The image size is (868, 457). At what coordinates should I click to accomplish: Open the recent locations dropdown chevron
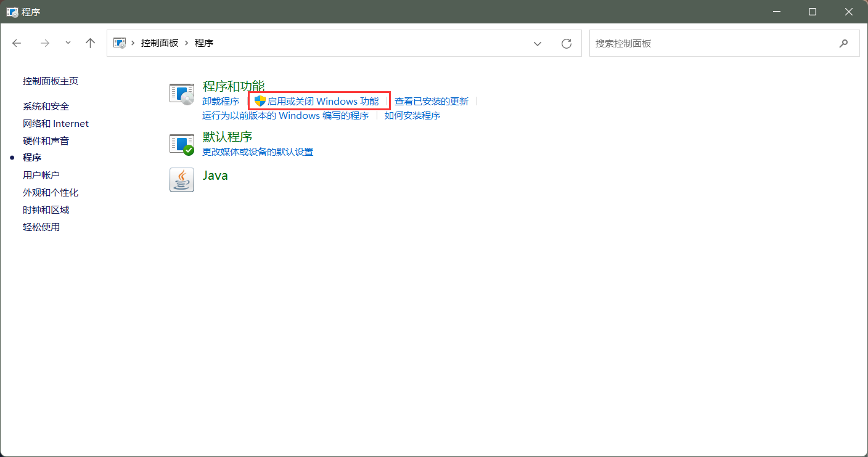68,43
